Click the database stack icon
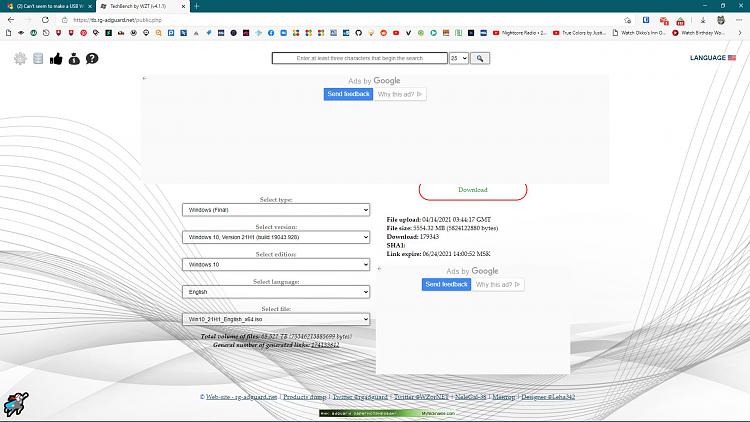Screen dimensions: 750x422 [x=38, y=58]
